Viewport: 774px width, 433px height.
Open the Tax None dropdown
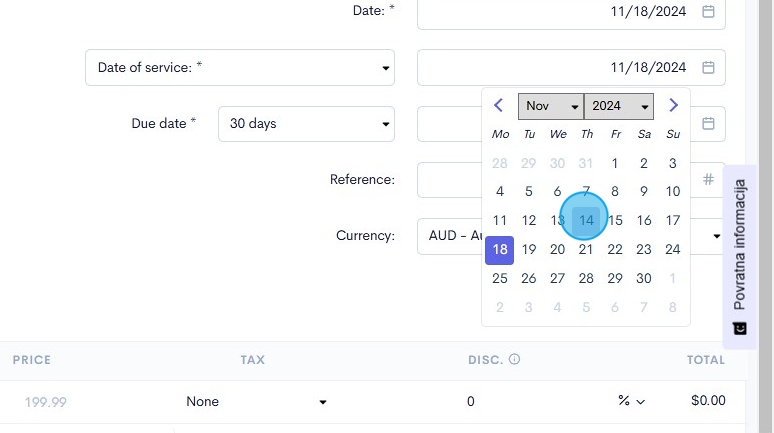click(x=256, y=402)
